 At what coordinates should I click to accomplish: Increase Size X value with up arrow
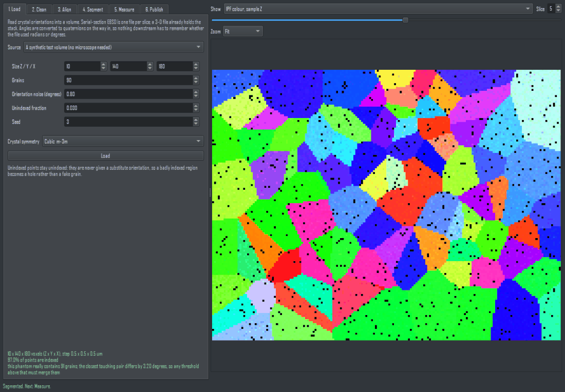(x=196, y=64)
